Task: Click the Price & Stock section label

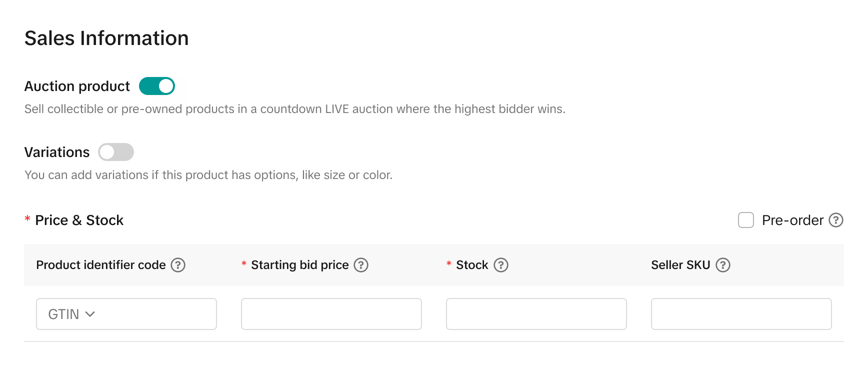Action: [79, 220]
